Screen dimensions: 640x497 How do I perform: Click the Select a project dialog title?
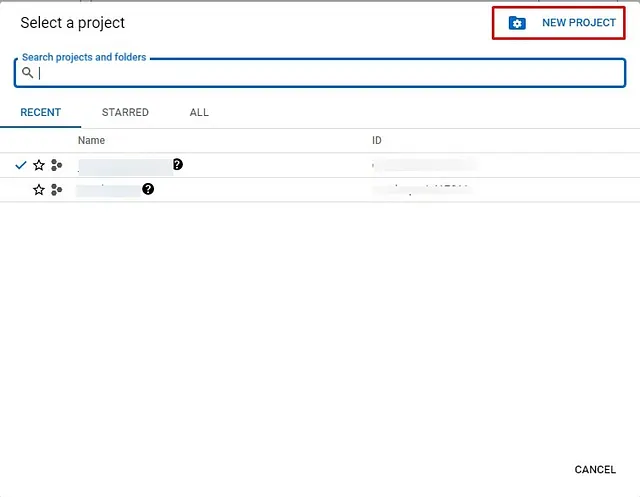(73, 23)
